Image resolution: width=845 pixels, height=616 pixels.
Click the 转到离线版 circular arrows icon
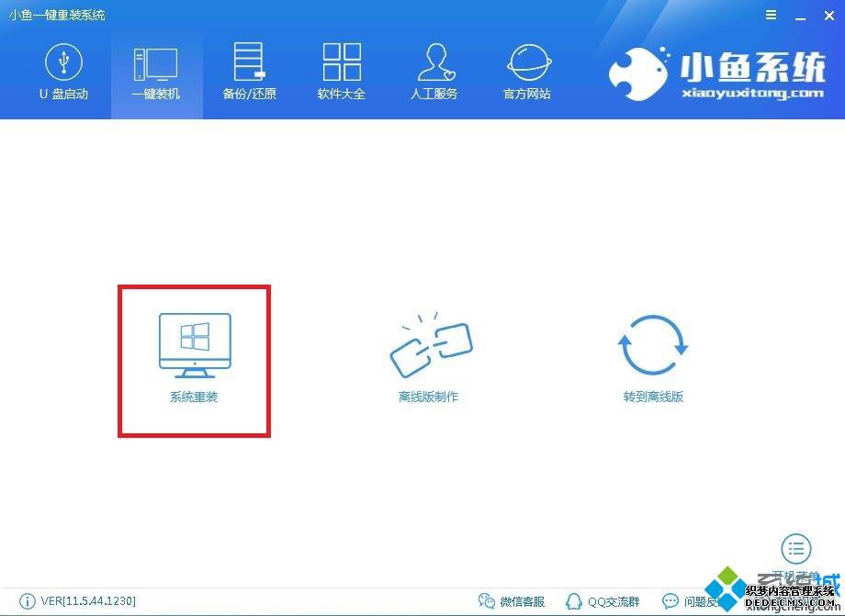pos(653,345)
